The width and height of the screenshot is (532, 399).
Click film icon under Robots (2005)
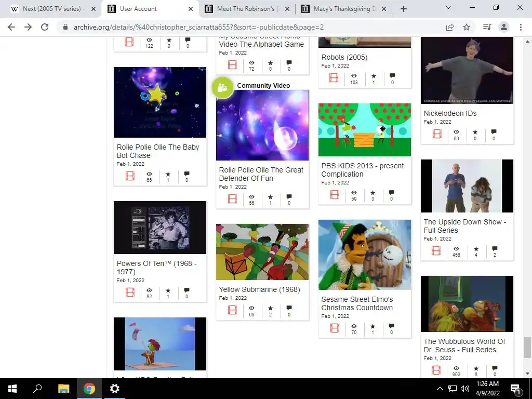[334, 78]
